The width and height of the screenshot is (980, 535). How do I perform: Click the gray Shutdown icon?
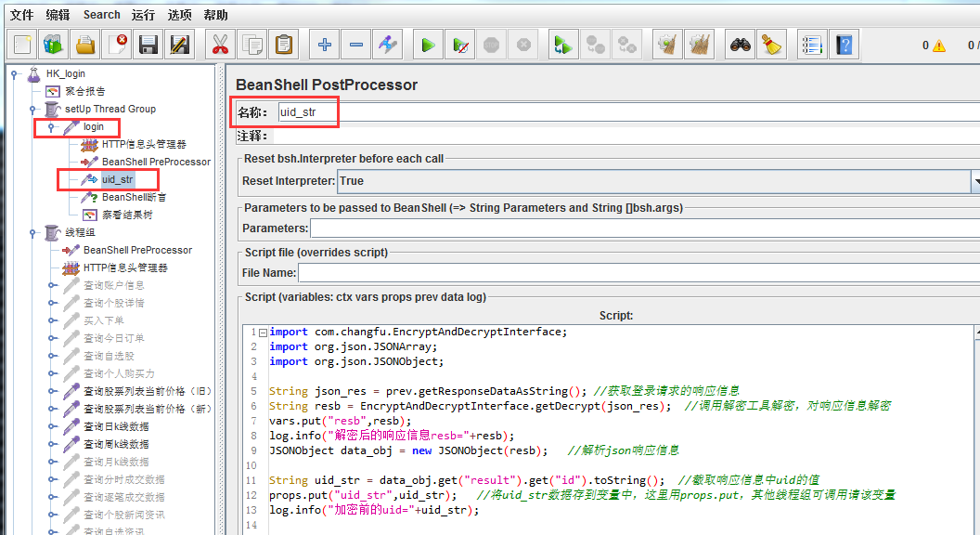coord(523,45)
